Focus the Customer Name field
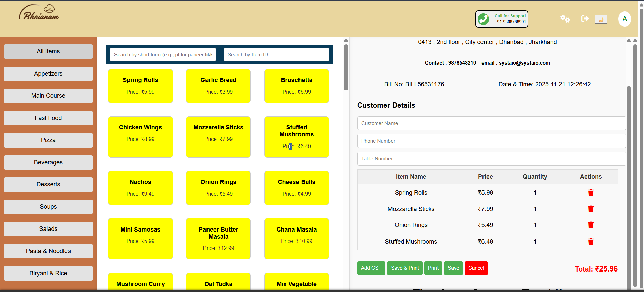The height and width of the screenshot is (292, 644). point(491,123)
